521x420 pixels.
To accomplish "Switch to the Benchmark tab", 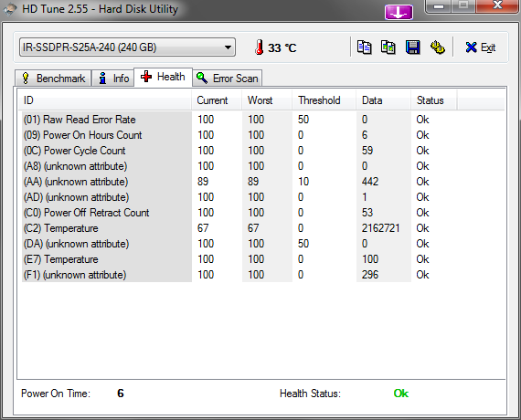I will click(53, 79).
